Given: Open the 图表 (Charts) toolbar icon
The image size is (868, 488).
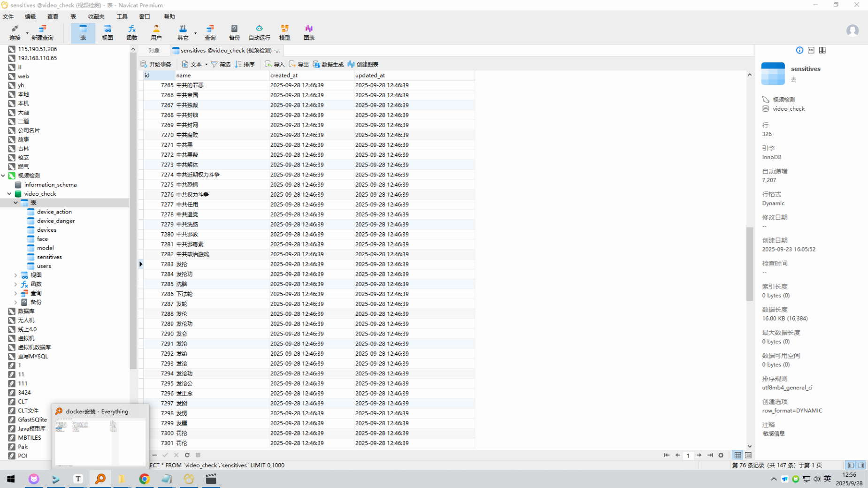Looking at the screenshot, I should [x=309, y=32].
